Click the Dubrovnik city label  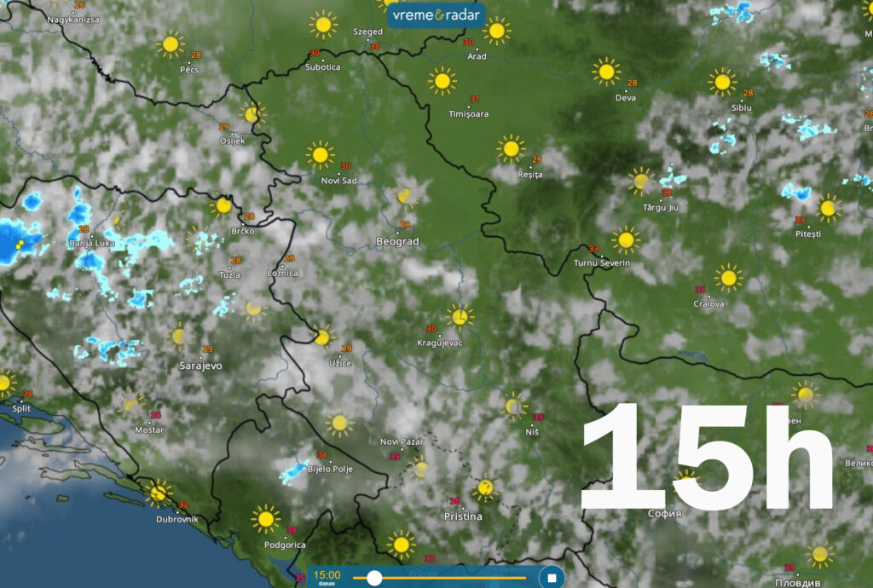pos(177,519)
